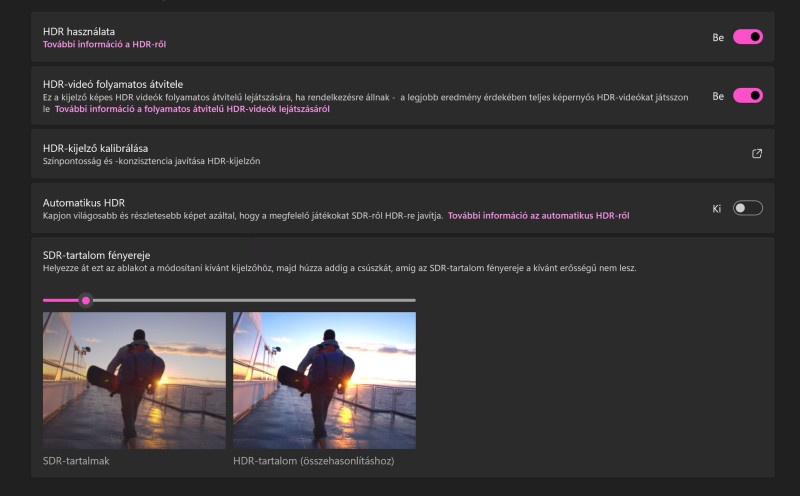Click the HDR-tartalom (összehasonlításhoz) caption
This screenshot has height=496, width=800.
point(313,461)
